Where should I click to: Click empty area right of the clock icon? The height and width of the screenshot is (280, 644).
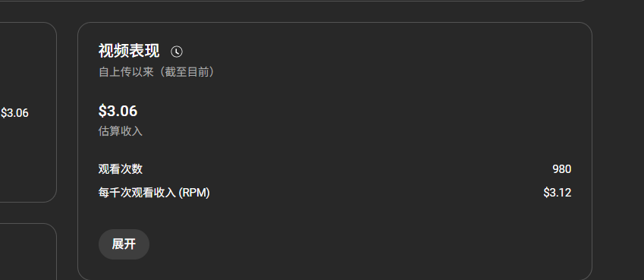[369, 52]
